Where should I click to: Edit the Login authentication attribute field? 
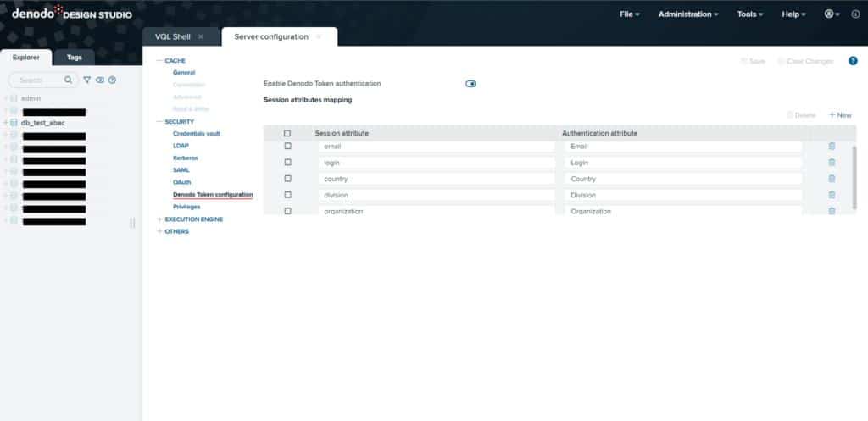[x=684, y=163]
